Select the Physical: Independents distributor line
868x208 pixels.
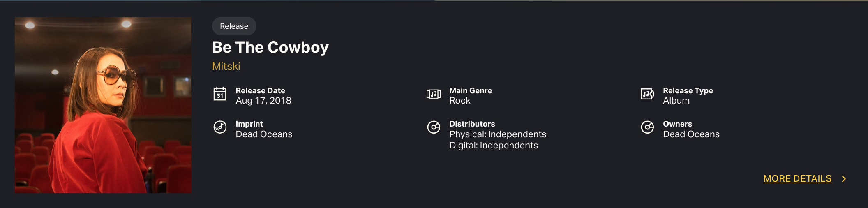pyautogui.click(x=498, y=134)
